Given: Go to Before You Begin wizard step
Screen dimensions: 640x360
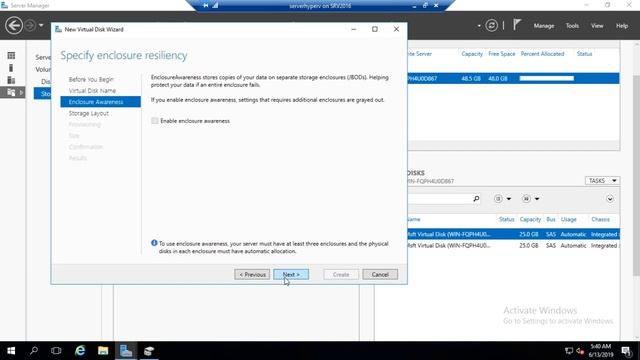Looking at the screenshot, I should (x=91, y=79).
